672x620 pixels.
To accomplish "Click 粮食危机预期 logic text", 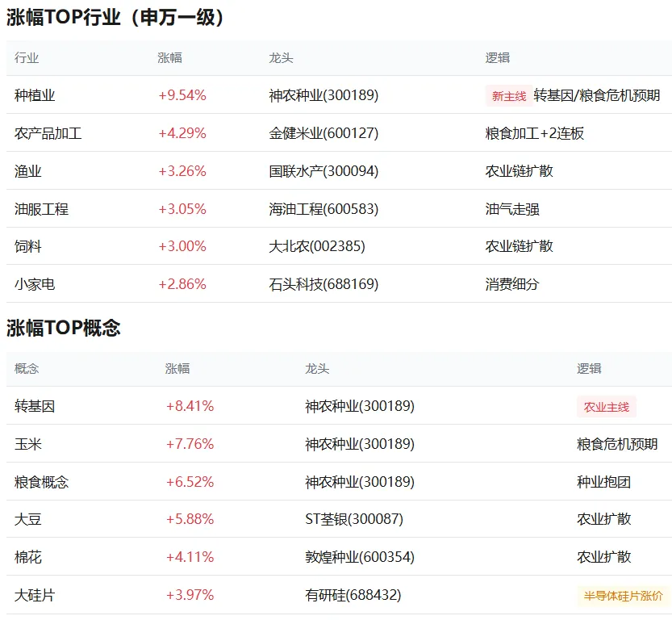I will 617,444.
